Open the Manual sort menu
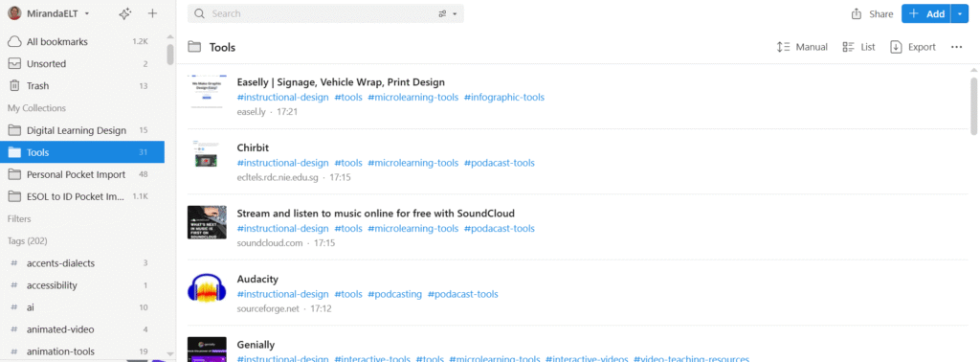Viewport: 980px width, 362px height. click(802, 47)
